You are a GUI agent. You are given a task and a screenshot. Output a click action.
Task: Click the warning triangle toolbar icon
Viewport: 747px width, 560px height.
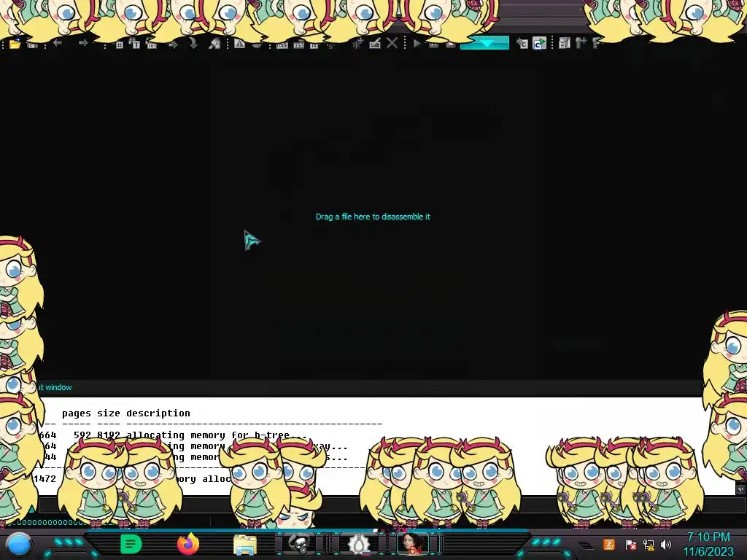tap(239, 44)
